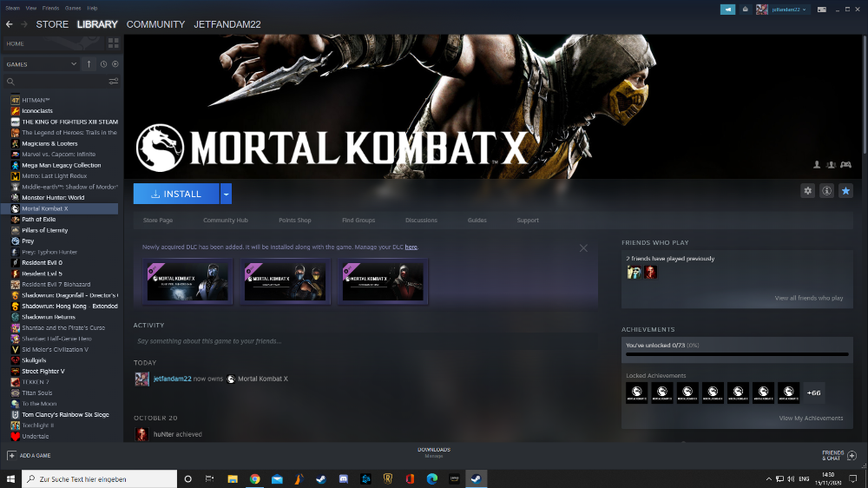Click the back navigation arrow
The width and height of the screenshot is (868, 488).
9,24
